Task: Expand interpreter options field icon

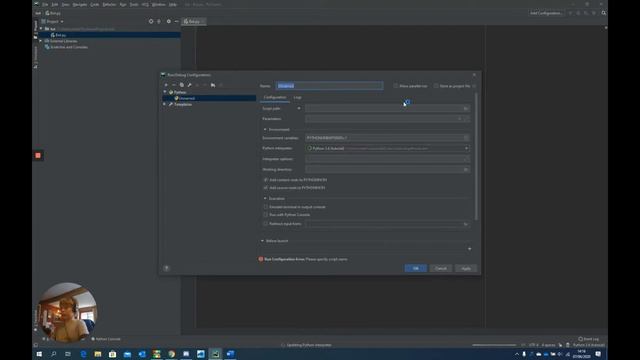Action: [466, 159]
